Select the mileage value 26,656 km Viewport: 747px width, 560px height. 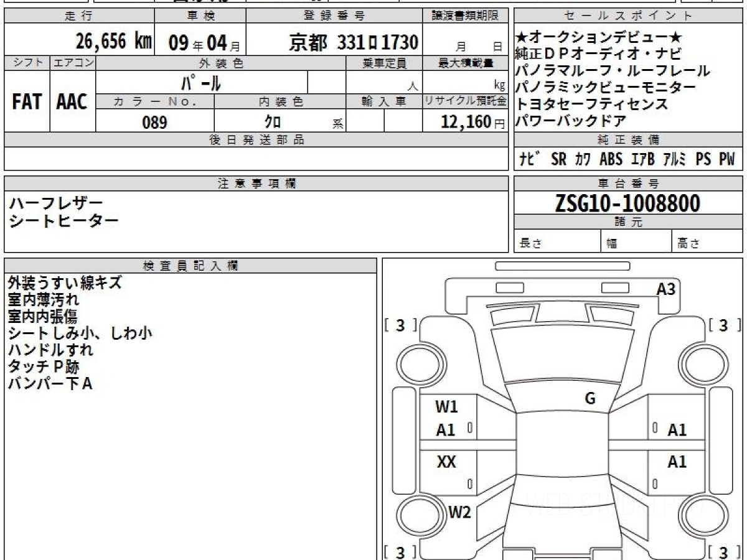point(114,42)
